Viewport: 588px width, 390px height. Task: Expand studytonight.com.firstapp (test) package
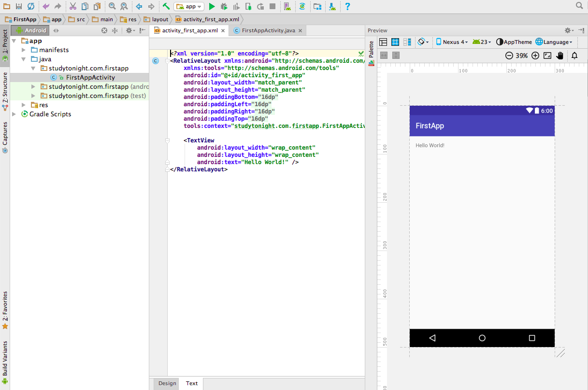tap(33, 96)
